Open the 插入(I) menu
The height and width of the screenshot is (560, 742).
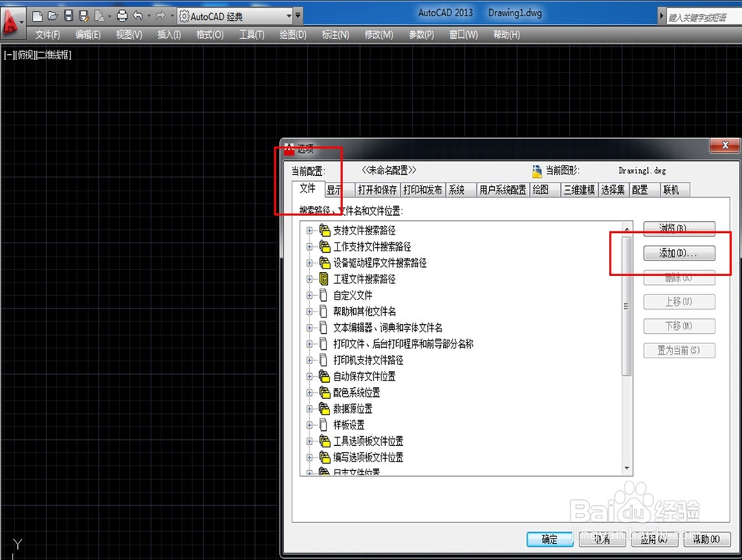tap(169, 35)
